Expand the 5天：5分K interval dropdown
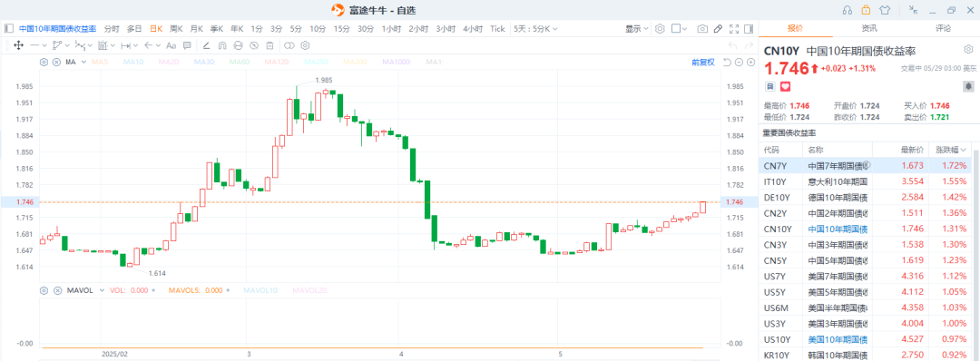980x361 pixels. (x=535, y=29)
